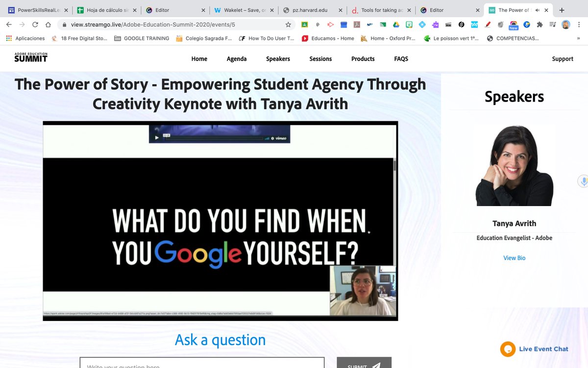Viewport: 588px width, 368px height.
Task: Reload the current page
Action: 35,25
